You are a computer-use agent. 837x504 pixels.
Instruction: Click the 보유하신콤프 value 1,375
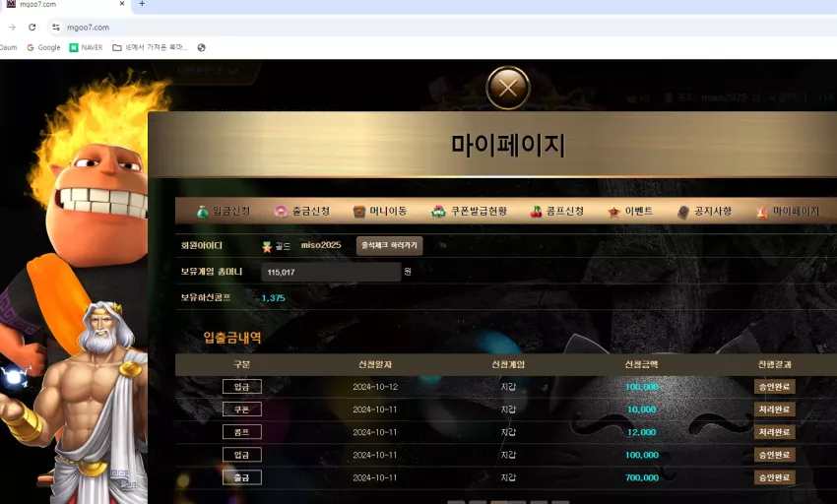tap(274, 298)
